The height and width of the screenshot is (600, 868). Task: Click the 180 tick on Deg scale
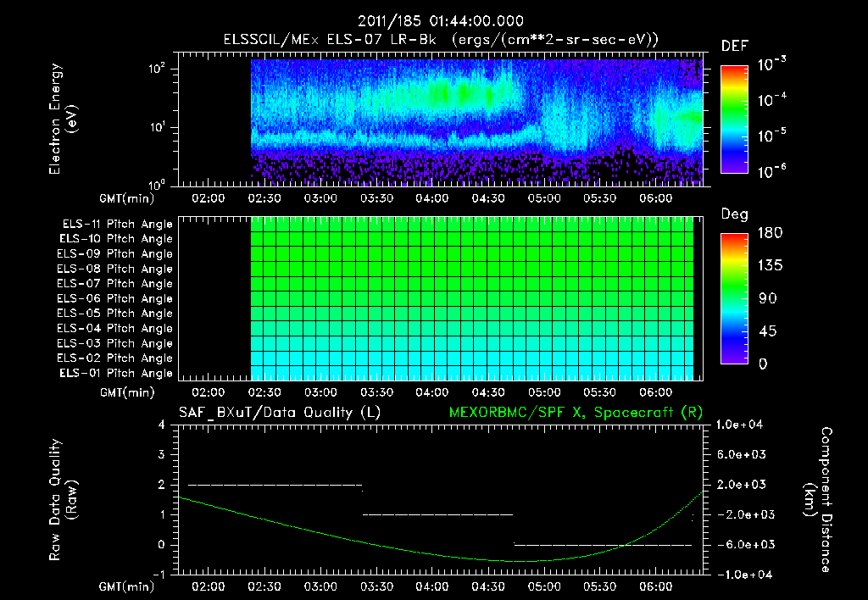770,232
